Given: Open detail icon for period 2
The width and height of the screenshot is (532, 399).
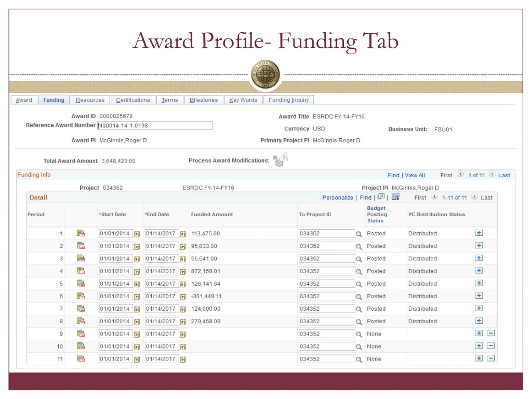Looking at the screenshot, I should tap(81, 246).
